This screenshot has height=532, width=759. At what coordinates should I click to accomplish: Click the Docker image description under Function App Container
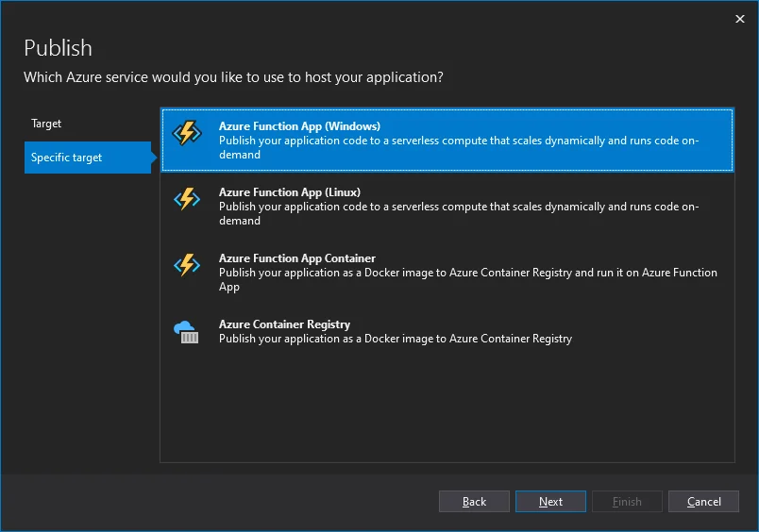pos(467,279)
